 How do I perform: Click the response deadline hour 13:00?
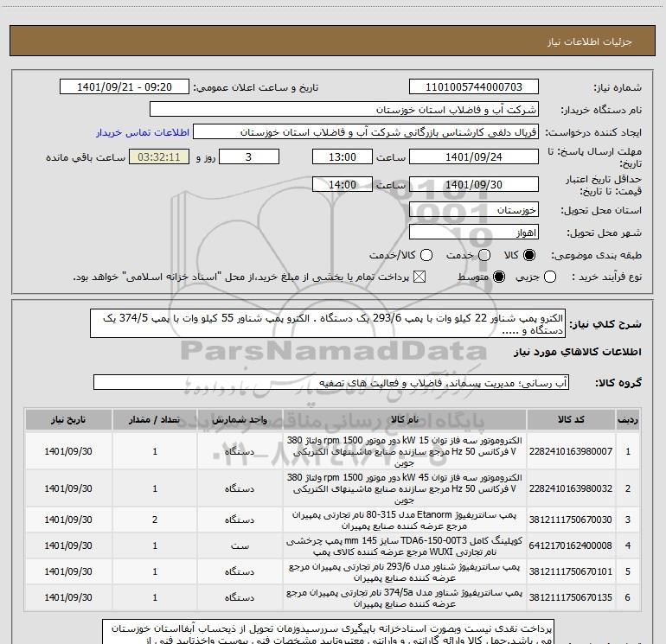[343, 156]
